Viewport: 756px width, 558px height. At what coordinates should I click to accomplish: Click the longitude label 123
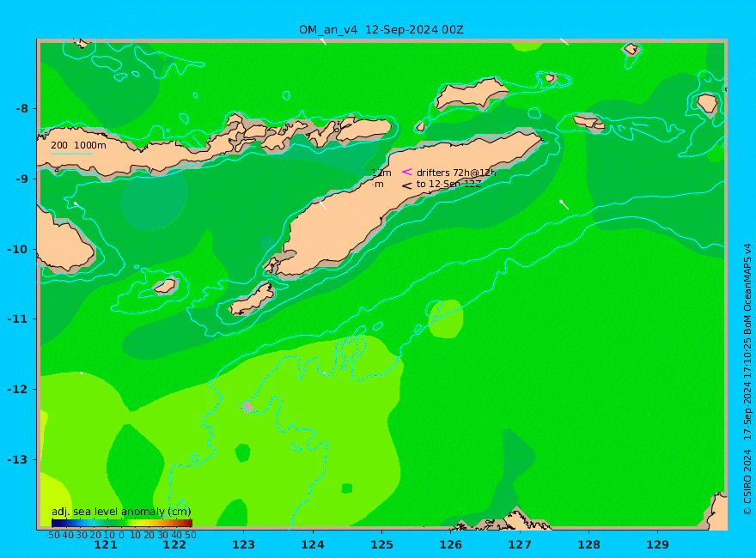243,544
